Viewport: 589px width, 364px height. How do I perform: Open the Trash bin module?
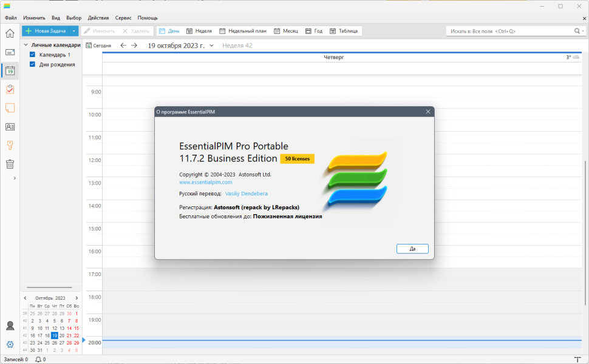point(10,164)
